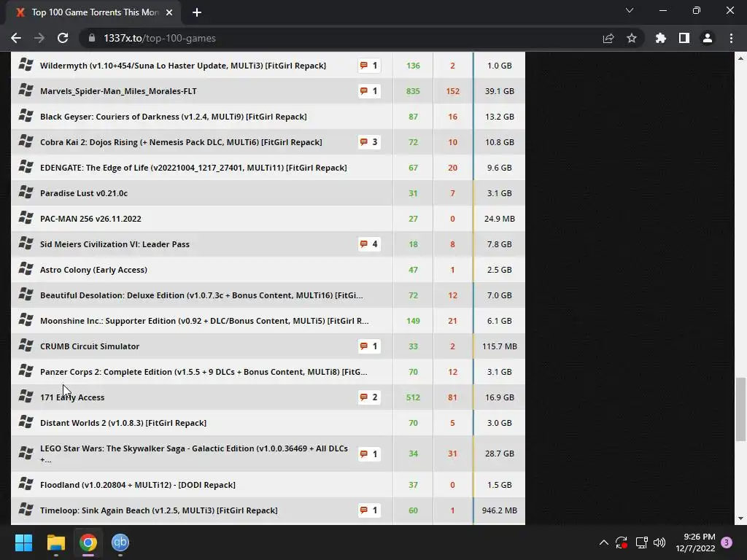Open 171 Early Access torrent link
Image resolution: width=747 pixels, height=560 pixels.
click(x=72, y=397)
